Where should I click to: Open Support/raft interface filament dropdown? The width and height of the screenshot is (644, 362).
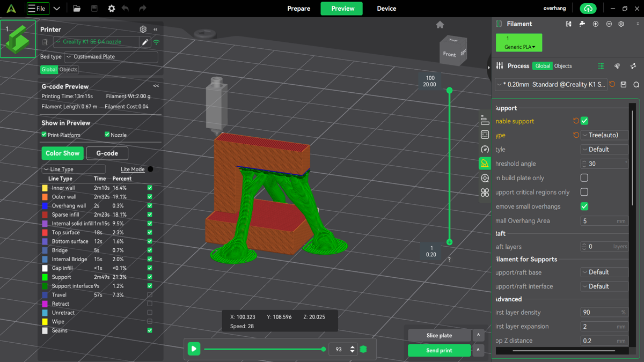pyautogui.click(x=604, y=286)
